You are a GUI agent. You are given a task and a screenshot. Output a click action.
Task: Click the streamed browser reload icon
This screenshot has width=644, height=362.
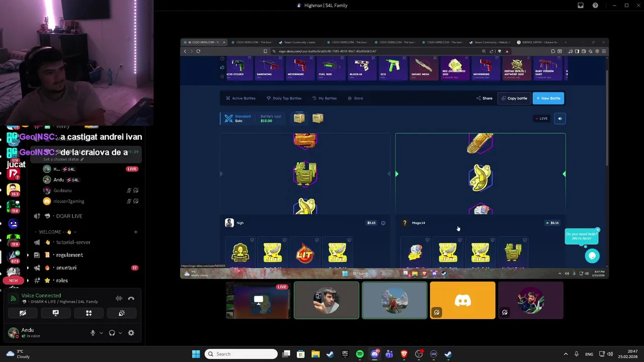(x=198, y=51)
